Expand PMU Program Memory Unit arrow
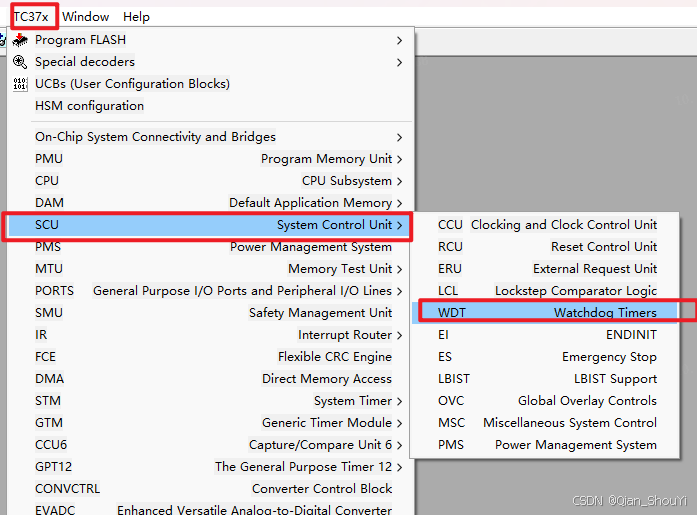697x515 pixels. coord(399,159)
